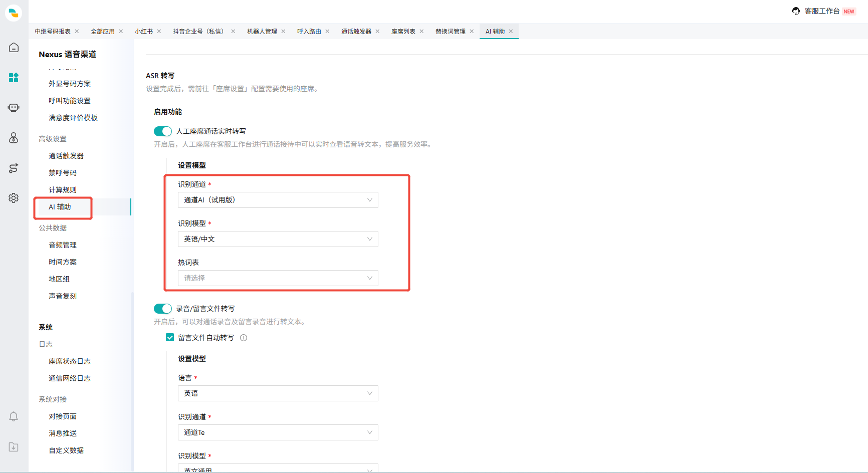Image resolution: width=868 pixels, height=473 pixels.
Task: Switch to the 全部应用 tab
Action: coord(103,31)
